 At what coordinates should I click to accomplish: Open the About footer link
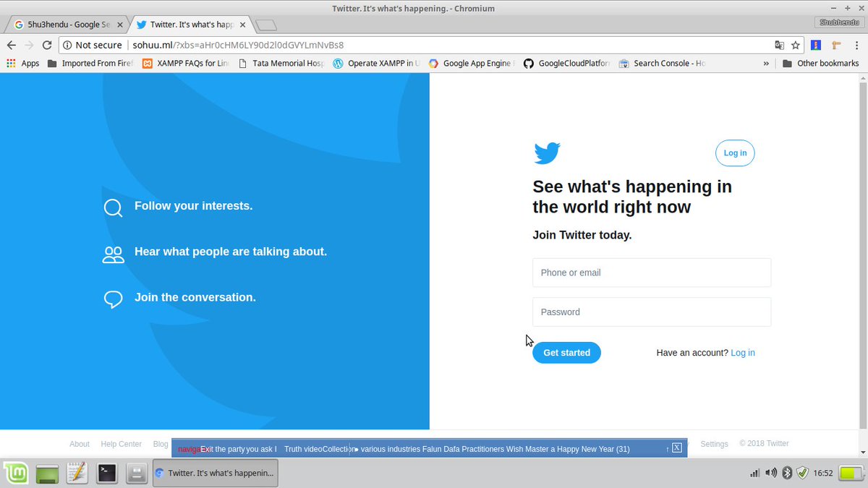click(80, 444)
